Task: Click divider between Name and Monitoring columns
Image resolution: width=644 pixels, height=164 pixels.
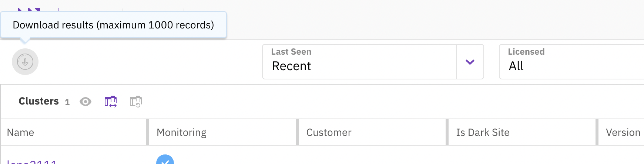Action: [148, 132]
